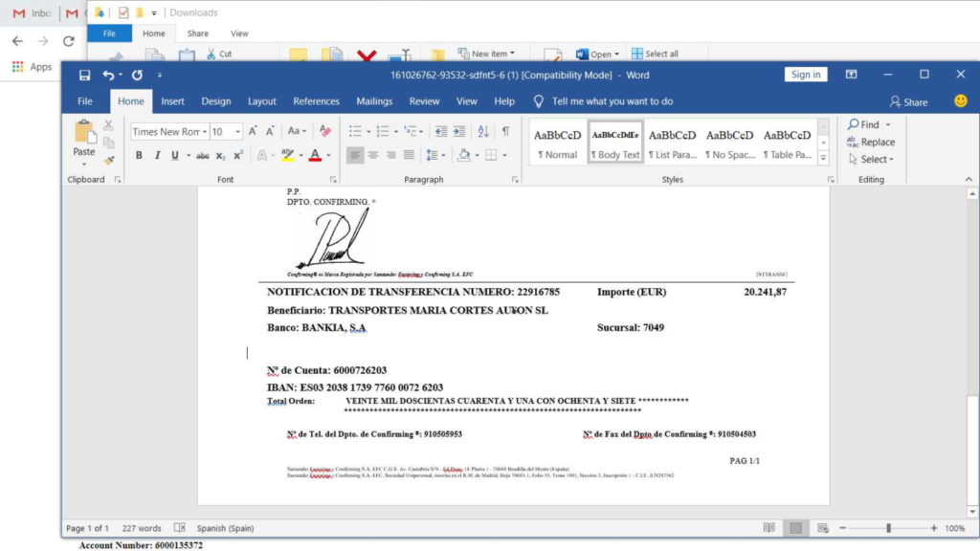Decrease font size with Shrink Font
The image size is (980, 551).
click(x=270, y=131)
